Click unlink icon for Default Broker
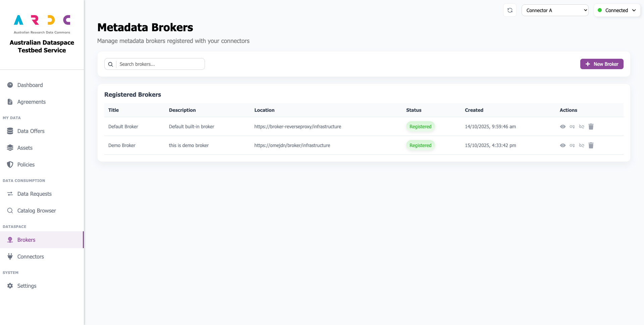This screenshot has height=325, width=644. [582, 127]
